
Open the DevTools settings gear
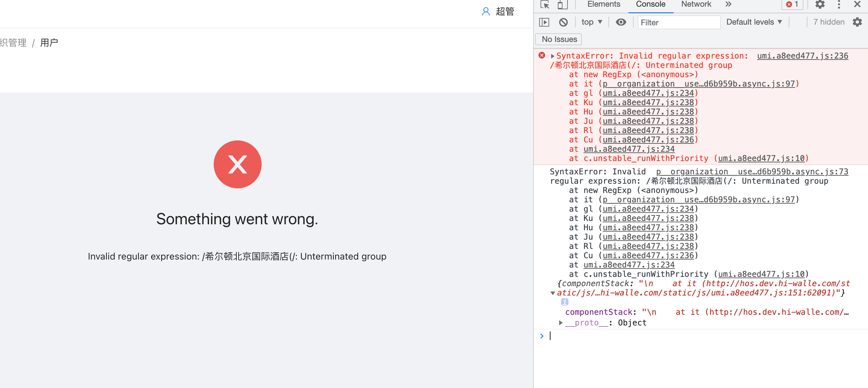820,5
